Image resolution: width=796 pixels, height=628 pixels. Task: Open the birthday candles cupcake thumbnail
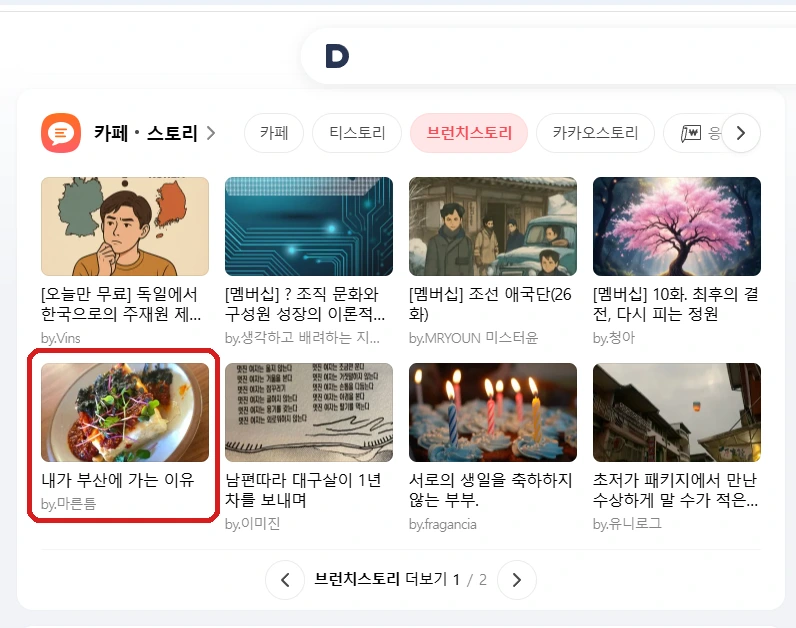click(x=493, y=412)
